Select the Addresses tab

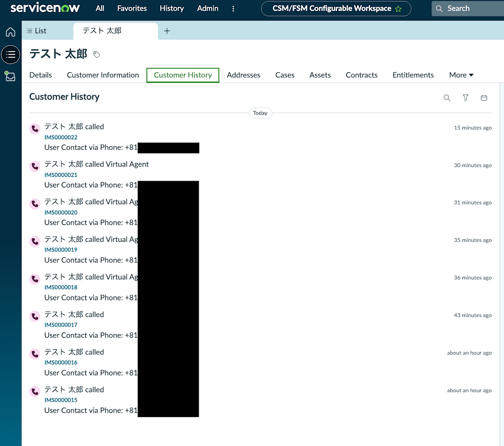pos(244,75)
